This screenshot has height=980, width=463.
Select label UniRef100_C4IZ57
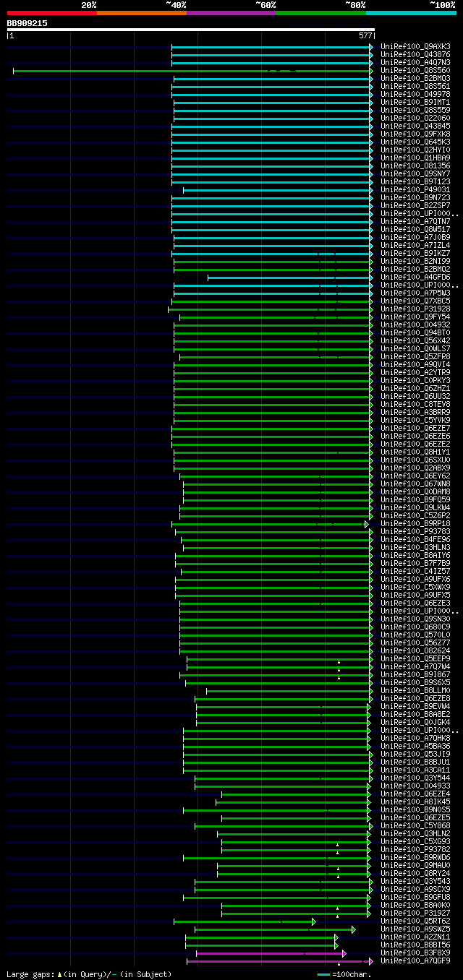415,572
